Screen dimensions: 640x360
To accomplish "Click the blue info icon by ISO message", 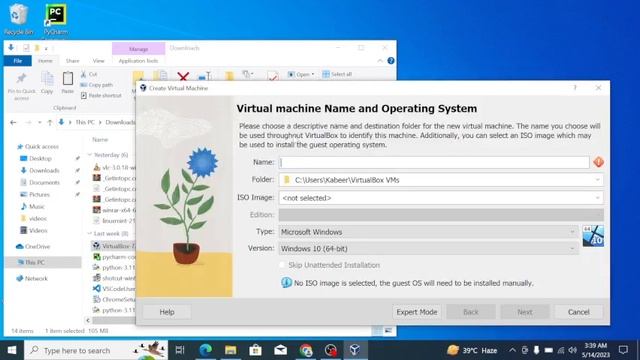I will (286, 282).
